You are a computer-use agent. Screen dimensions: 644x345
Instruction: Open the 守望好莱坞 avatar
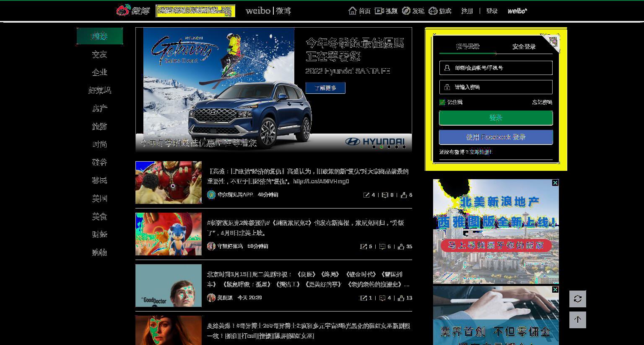211,246
